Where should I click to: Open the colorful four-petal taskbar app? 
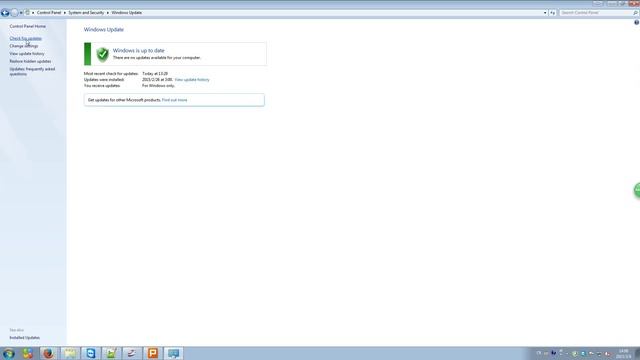pyautogui.click(x=28, y=353)
